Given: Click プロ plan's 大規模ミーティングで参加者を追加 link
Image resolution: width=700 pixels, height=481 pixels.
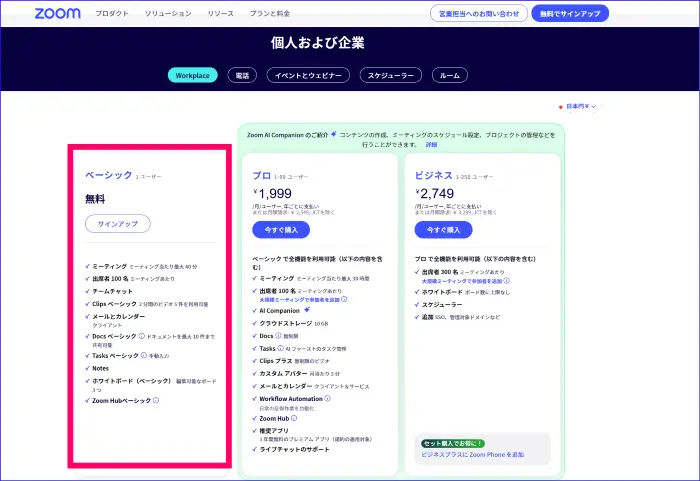Looking at the screenshot, I should tap(300, 300).
